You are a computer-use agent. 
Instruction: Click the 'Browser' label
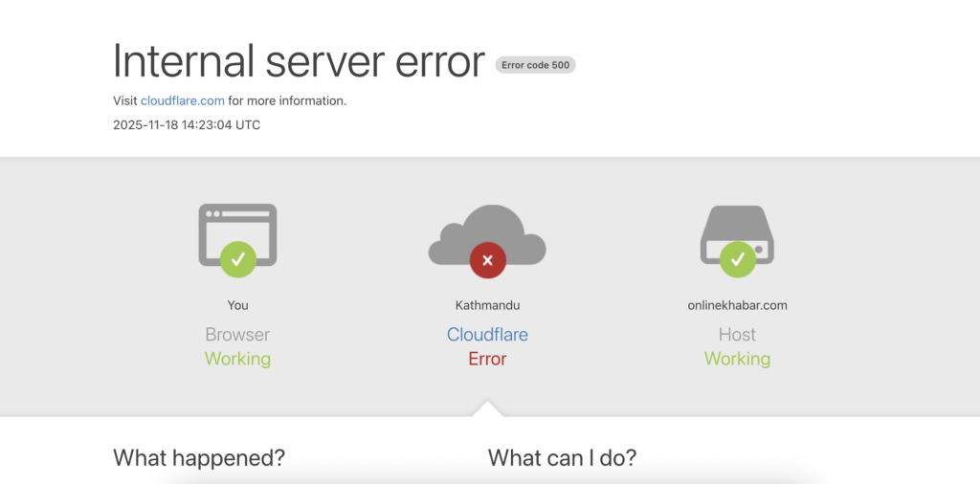pyautogui.click(x=237, y=335)
